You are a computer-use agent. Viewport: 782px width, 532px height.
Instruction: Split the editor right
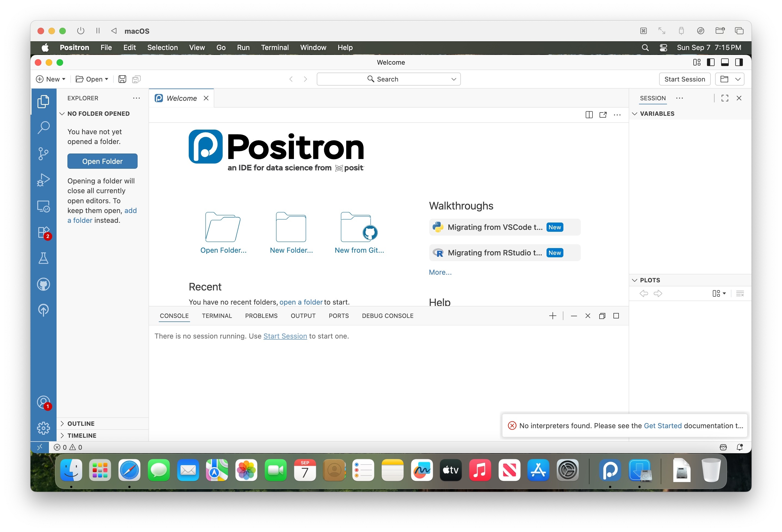(x=589, y=115)
